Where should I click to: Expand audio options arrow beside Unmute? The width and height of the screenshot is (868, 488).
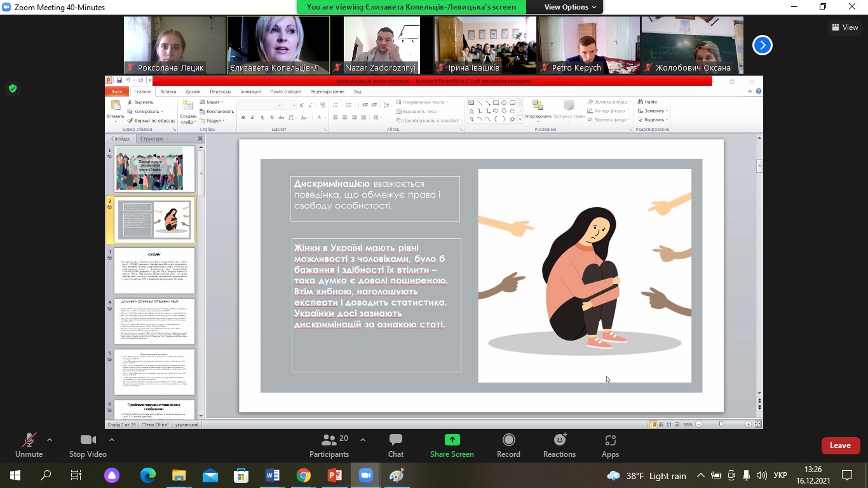pyautogui.click(x=50, y=440)
